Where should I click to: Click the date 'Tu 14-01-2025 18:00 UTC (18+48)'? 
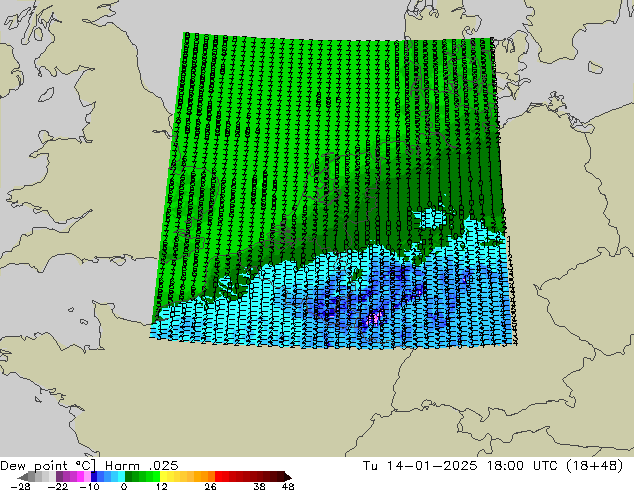pyautogui.click(x=493, y=466)
